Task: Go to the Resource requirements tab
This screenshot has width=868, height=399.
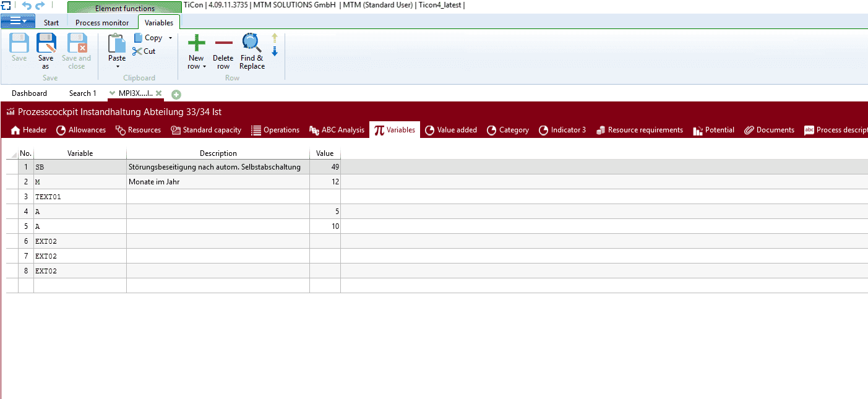Action: (640, 130)
